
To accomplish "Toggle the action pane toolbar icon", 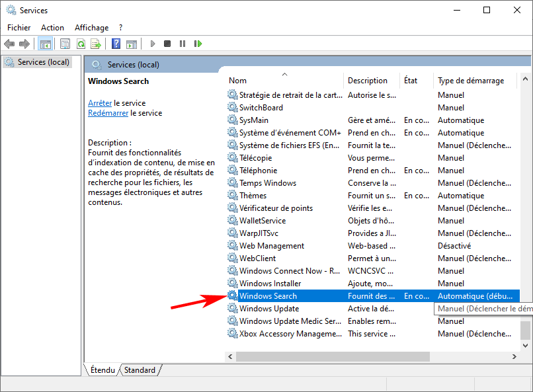I will pyautogui.click(x=132, y=44).
